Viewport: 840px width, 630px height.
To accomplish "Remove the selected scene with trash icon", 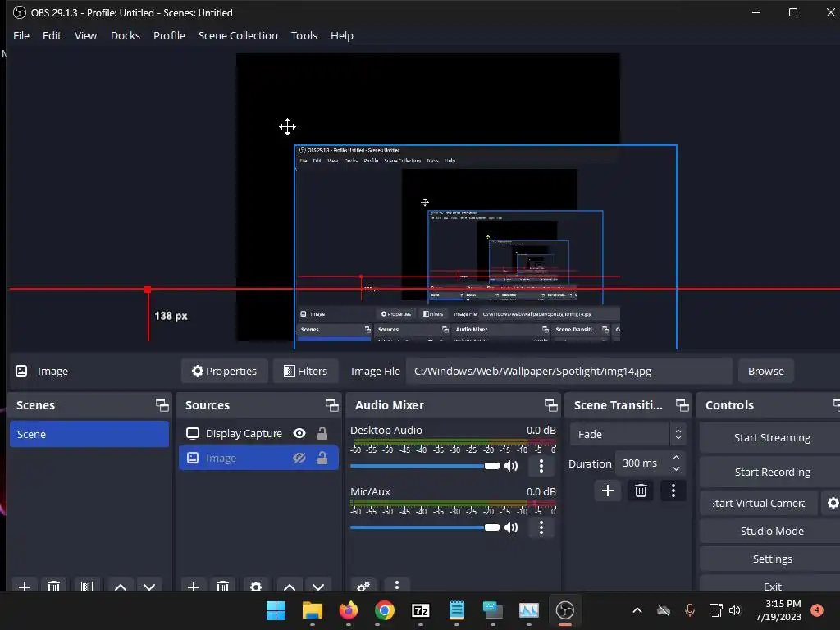I will click(53, 586).
